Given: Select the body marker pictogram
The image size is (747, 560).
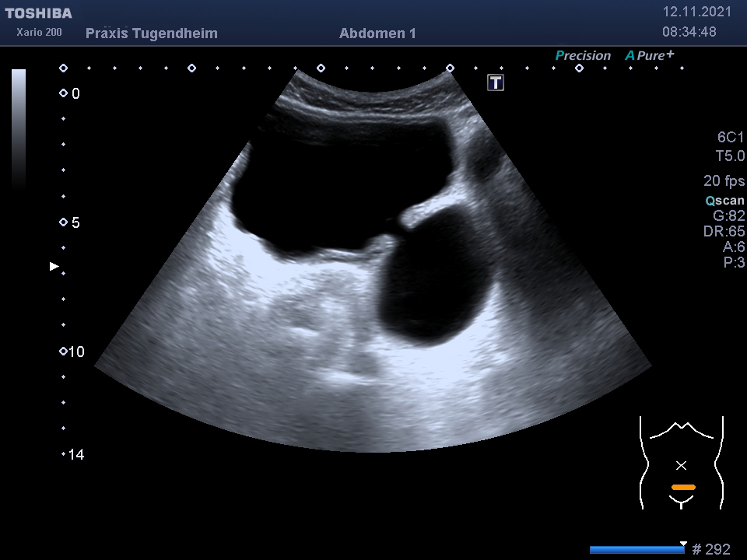Looking at the screenshot, I should 682,463.
